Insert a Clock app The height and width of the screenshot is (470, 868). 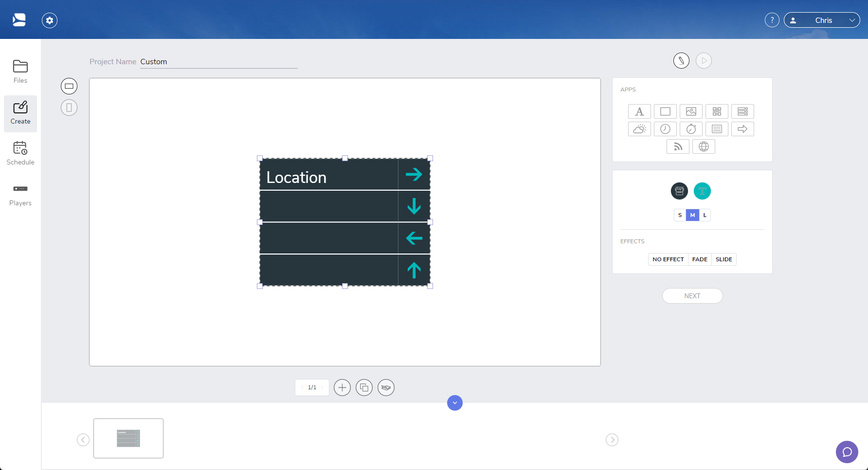(665, 128)
